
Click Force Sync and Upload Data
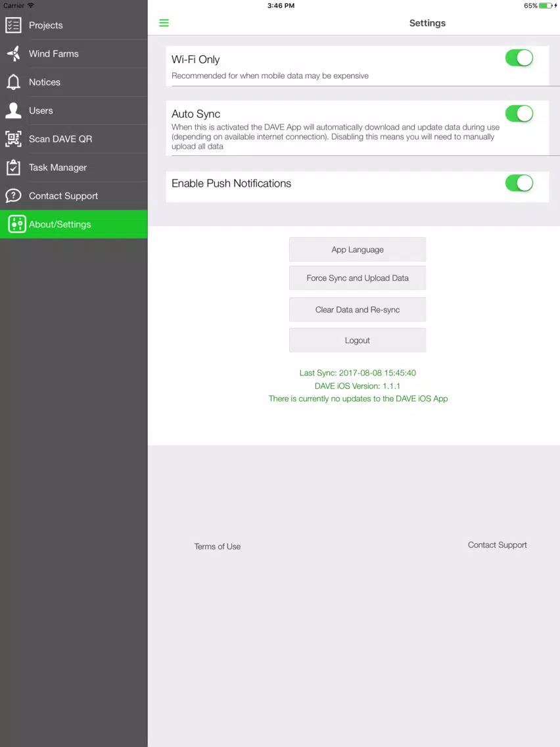click(x=357, y=277)
